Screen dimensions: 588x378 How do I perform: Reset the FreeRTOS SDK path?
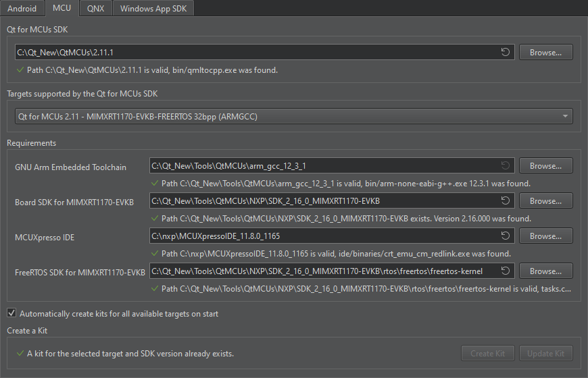point(505,271)
